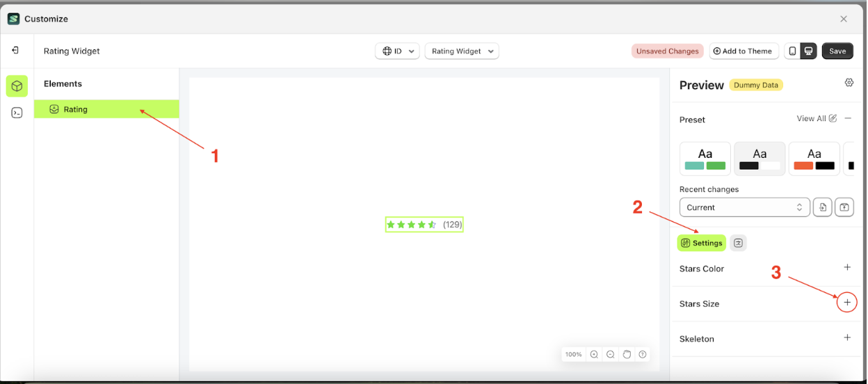Select the Rating element in the Elements list

pos(106,109)
